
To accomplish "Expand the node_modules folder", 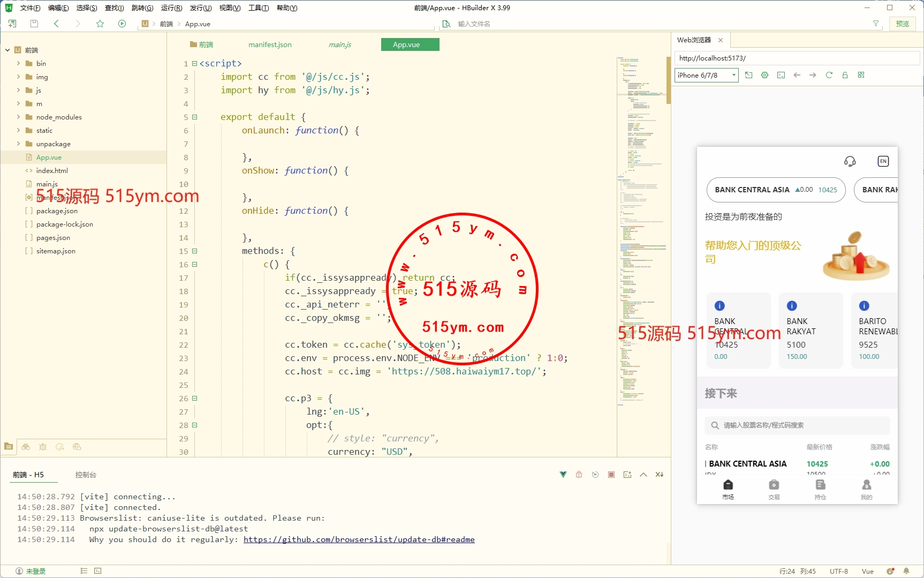I will (18, 117).
